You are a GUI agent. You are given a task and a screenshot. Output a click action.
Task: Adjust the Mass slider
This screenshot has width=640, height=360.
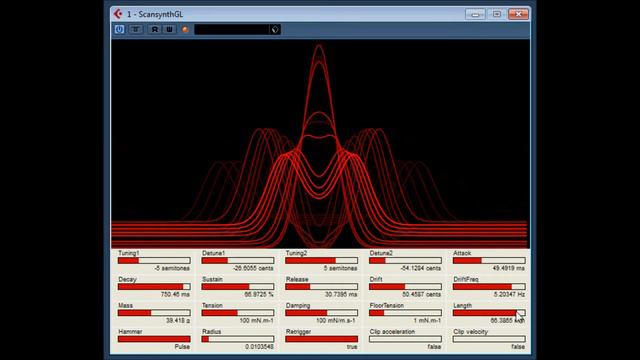point(154,313)
